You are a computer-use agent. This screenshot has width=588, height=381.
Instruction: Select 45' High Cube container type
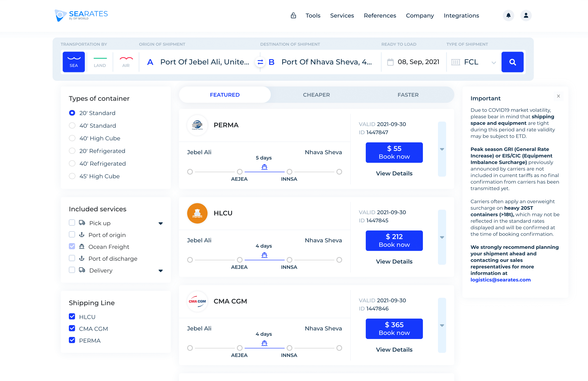click(x=72, y=176)
